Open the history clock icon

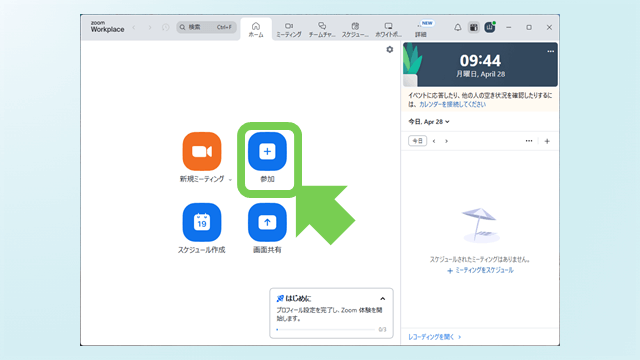pos(165,27)
